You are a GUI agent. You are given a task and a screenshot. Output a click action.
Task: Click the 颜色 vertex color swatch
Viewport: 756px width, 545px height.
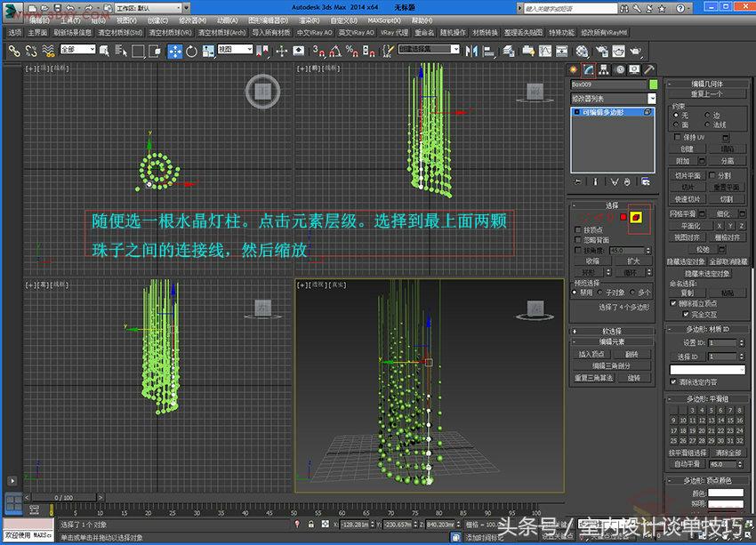725,493
